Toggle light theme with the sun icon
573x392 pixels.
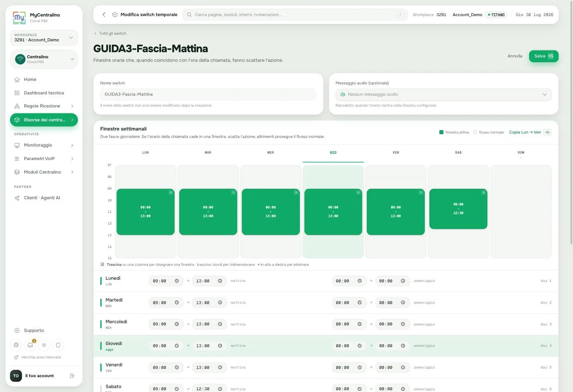coord(44,345)
